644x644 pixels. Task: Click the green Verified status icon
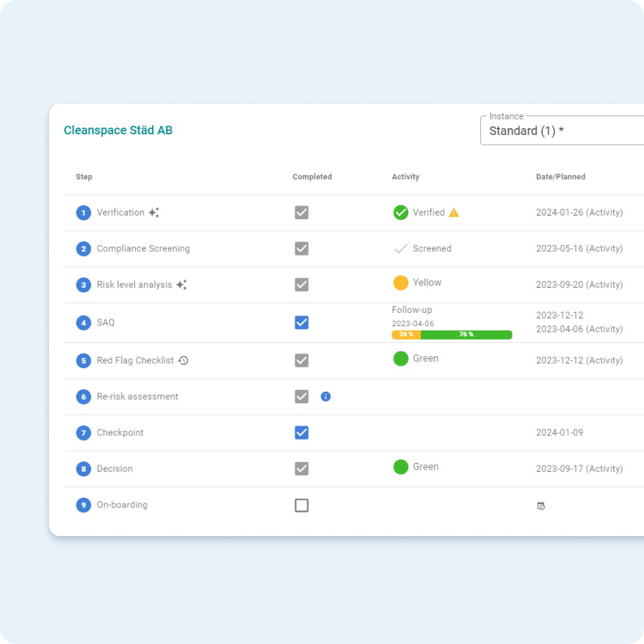(x=400, y=212)
